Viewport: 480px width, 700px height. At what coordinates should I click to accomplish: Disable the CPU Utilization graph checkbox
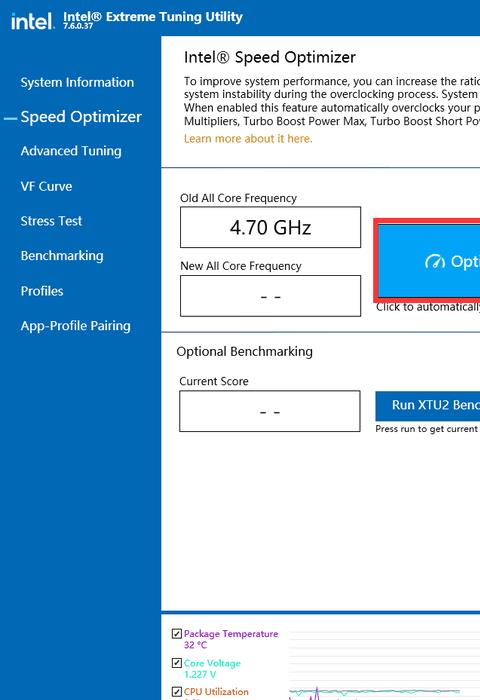[x=177, y=692]
